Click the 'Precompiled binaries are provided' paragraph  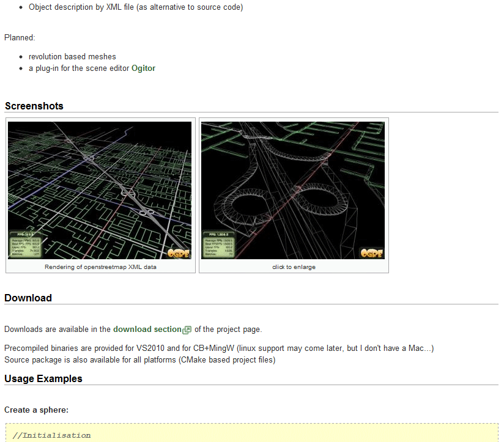point(219,348)
